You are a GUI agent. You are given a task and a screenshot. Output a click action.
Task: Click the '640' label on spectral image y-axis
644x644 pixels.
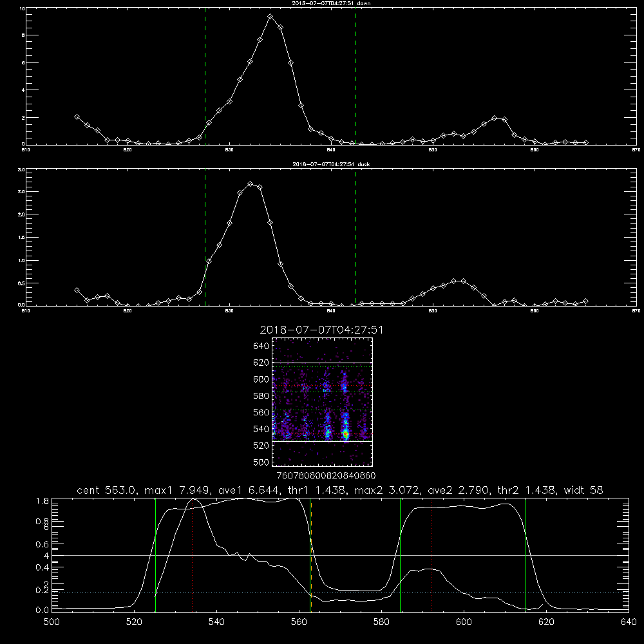tap(261, 346)
